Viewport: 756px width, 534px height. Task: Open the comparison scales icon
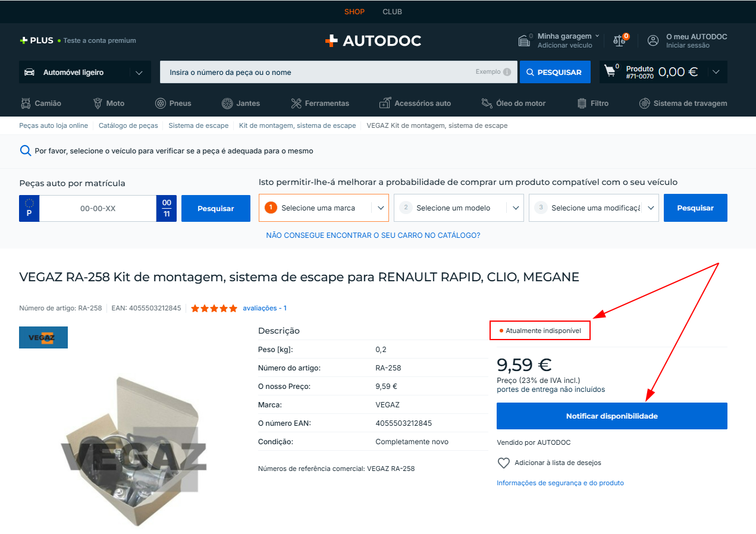coord(619,40)
